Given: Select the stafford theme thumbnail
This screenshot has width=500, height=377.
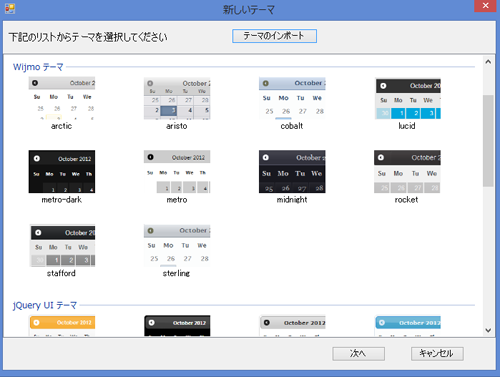Looking at the screenshot, I should point(62,246).
